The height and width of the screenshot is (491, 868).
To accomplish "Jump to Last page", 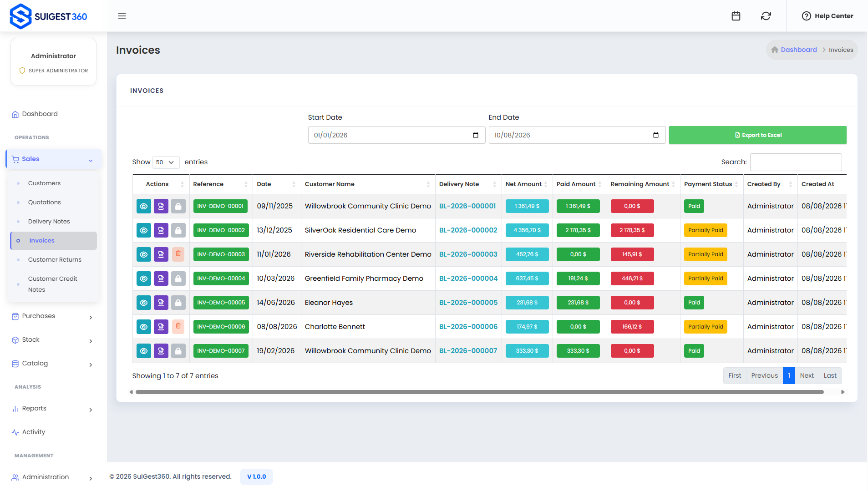I will click(x=830, y=376).
